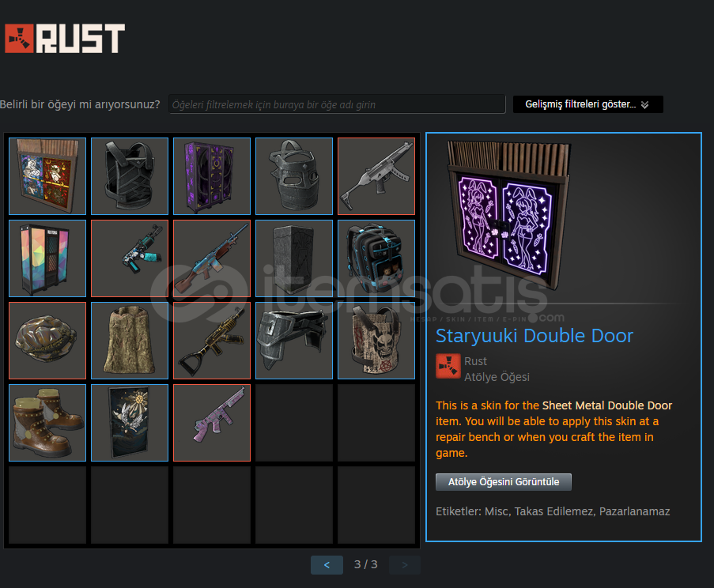
Task: Click the Atölye Öğesini Görüntüle button
Action: pyautogui.click(x=504, y=482)
